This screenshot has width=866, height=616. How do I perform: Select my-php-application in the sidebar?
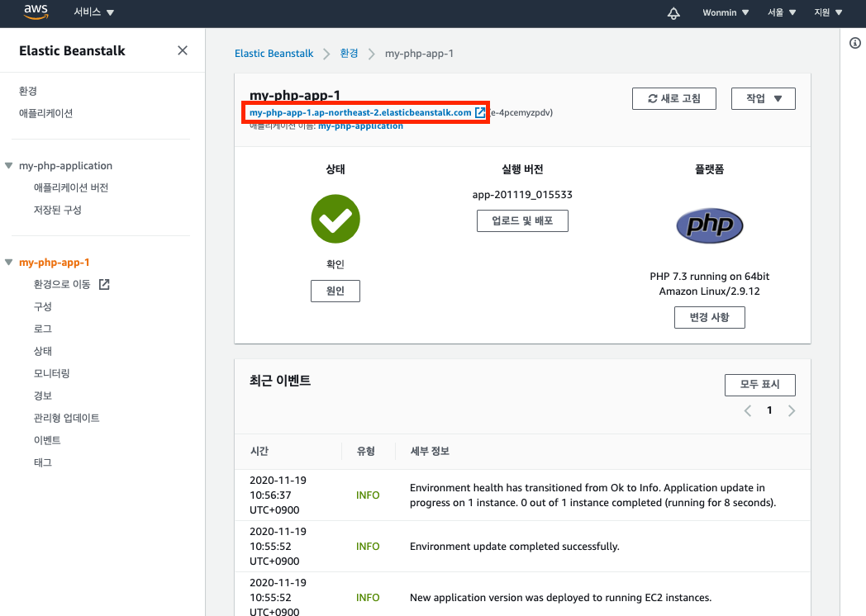click(x=65, y=166)
